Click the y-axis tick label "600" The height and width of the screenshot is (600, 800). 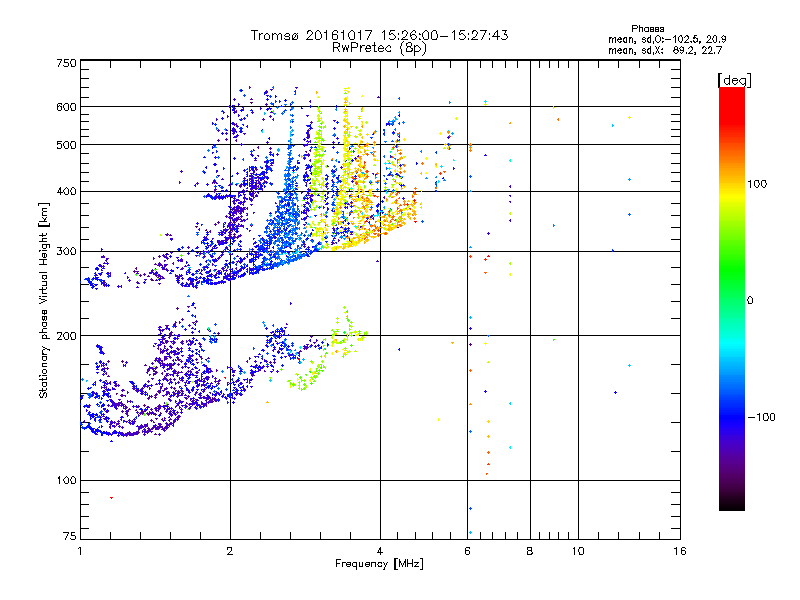tap(66, 107)
